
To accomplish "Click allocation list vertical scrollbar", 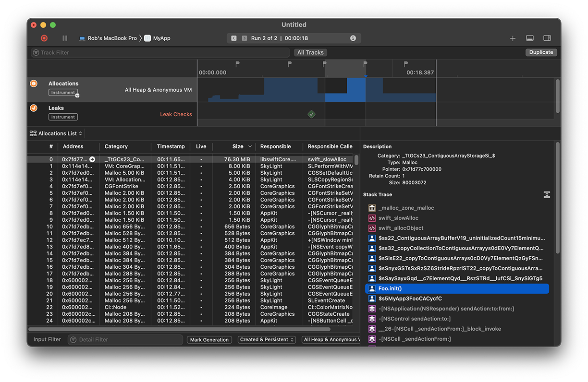I will (x=356, y=161).
